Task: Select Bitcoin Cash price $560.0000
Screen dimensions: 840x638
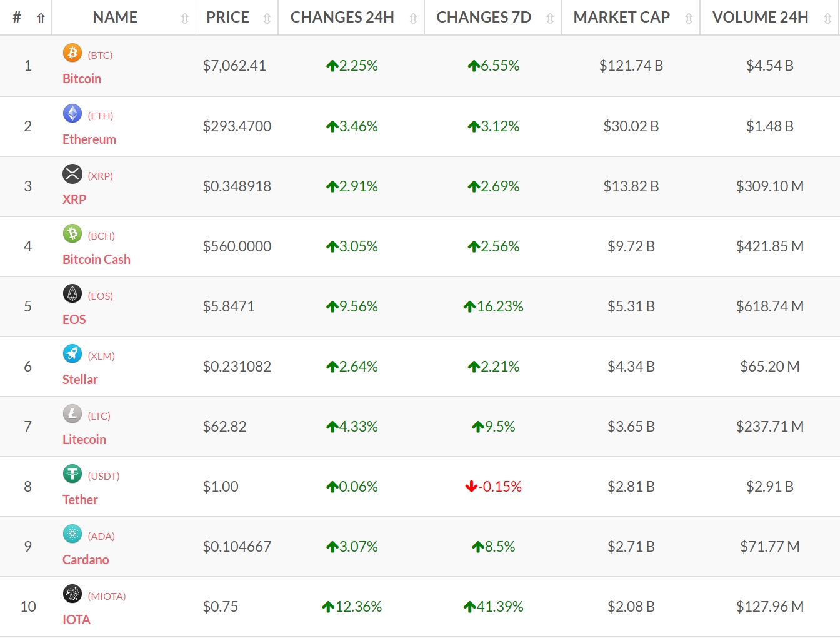Action: 237,246
